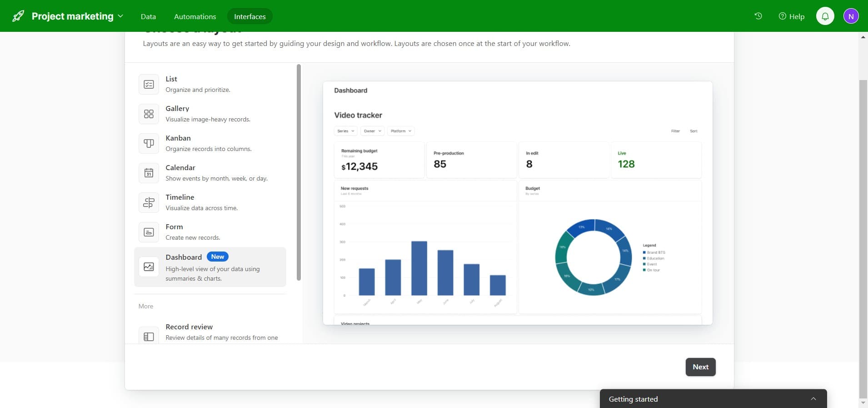Select the Calendar layout icon
Viewport: 868px width, 408px height.
pos(149,173)
